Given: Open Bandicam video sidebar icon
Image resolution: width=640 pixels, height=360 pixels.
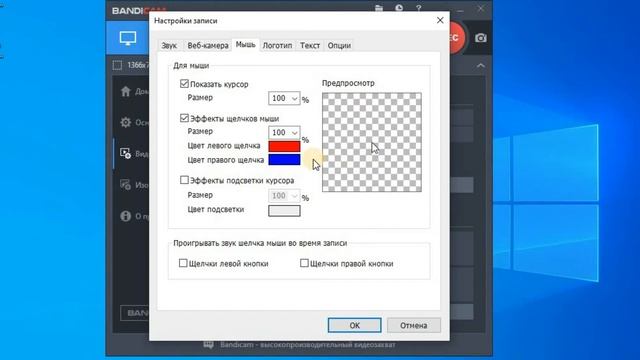Looking at the screenshot, I should 125,153.
